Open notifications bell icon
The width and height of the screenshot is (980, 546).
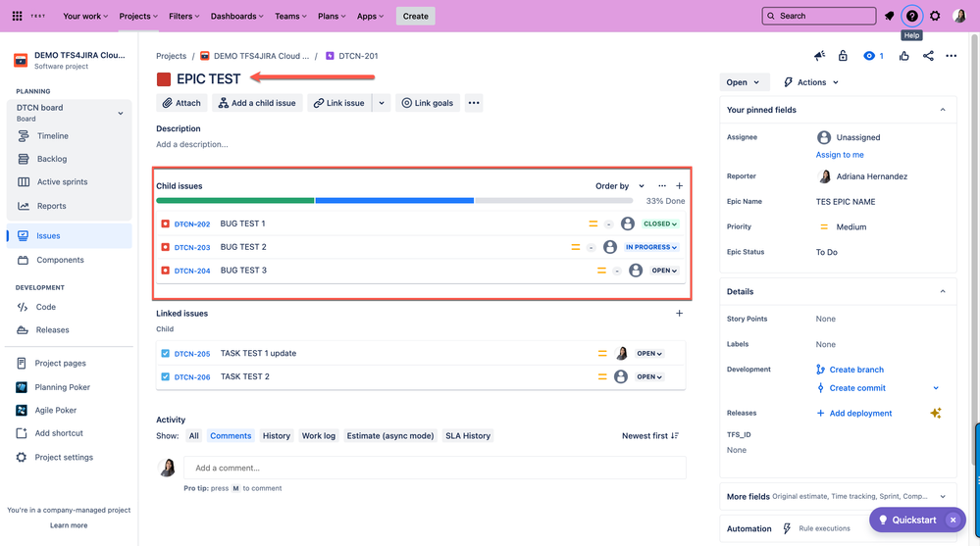pyautogui.click(x=889, y=16)
